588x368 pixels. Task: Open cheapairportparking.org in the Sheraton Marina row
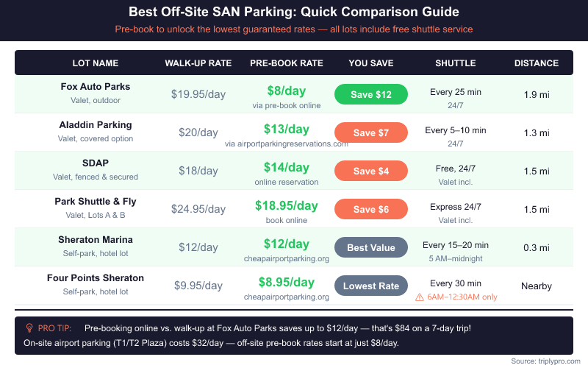287,258
